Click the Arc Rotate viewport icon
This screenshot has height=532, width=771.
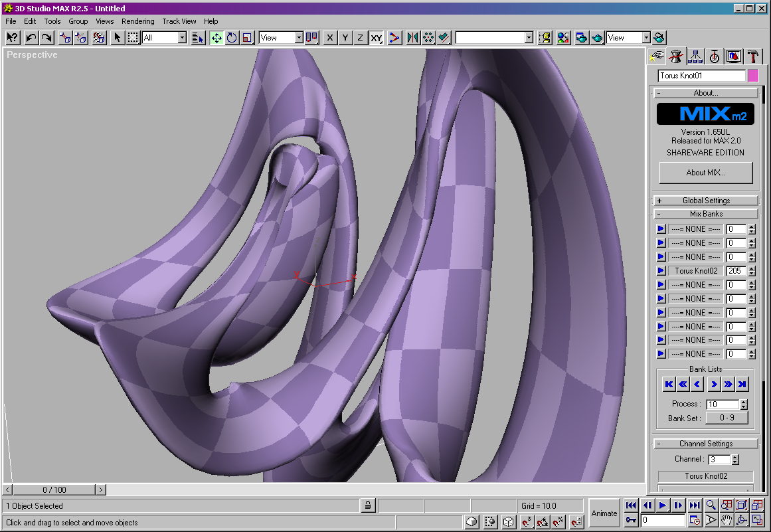point(742,519)
